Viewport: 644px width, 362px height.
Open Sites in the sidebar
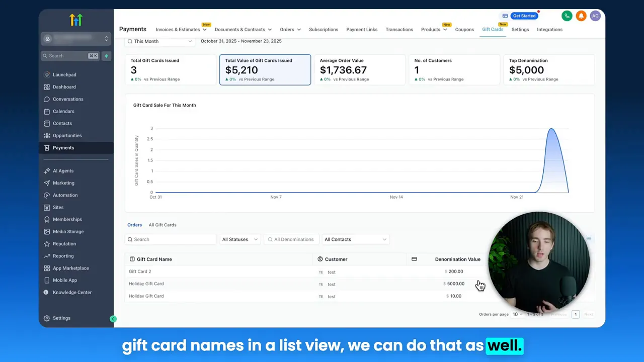point(58,207)
